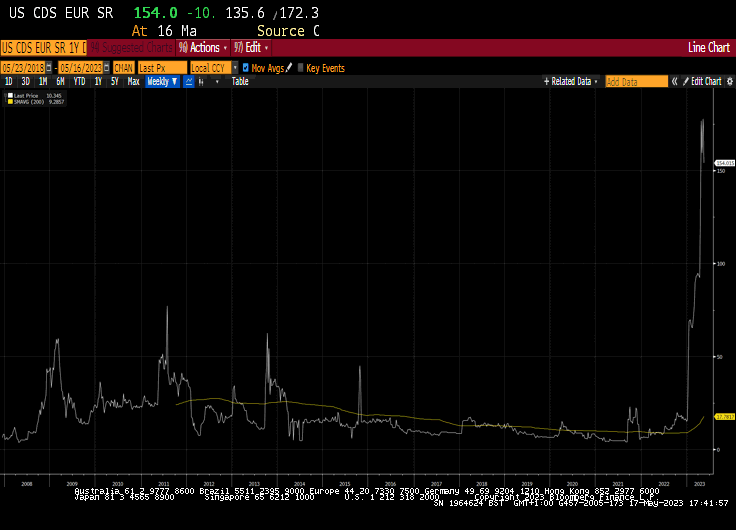Viewport: 736px width, 530px height.
Task: Select the bar chart type icon
Action: (201, 82)
